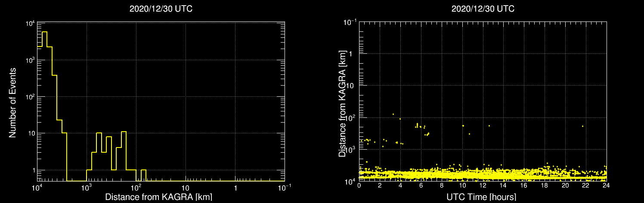
Task: Click the "10" tick on UTC Time axis
Action: (462, 186)
